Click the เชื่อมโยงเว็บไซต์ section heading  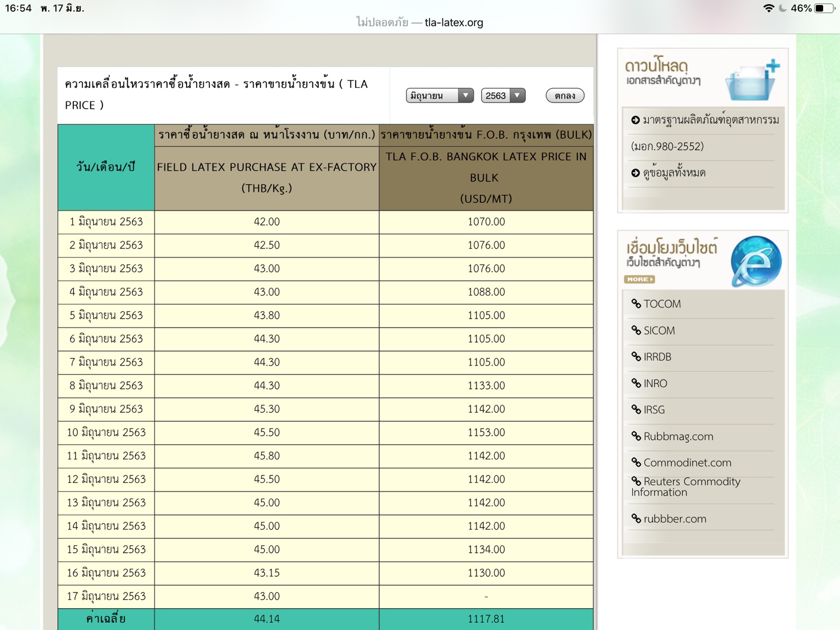click(x=671, y=246)
